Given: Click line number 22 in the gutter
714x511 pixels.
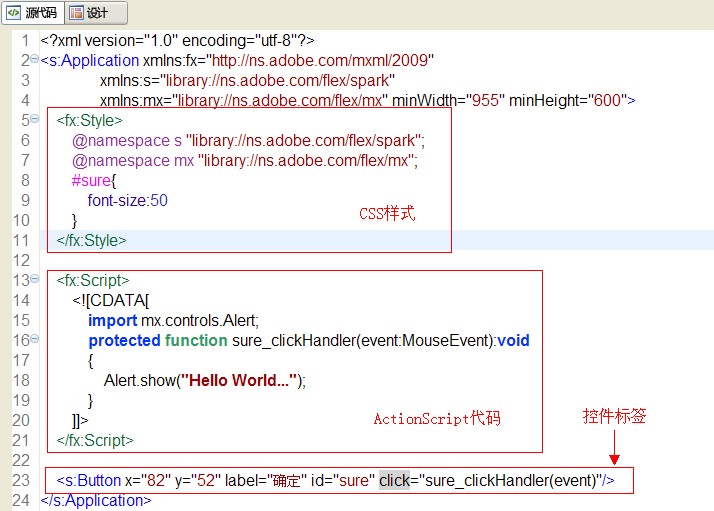Looking at the screenshot, I should pyautogui.click(x=21, y=460).
